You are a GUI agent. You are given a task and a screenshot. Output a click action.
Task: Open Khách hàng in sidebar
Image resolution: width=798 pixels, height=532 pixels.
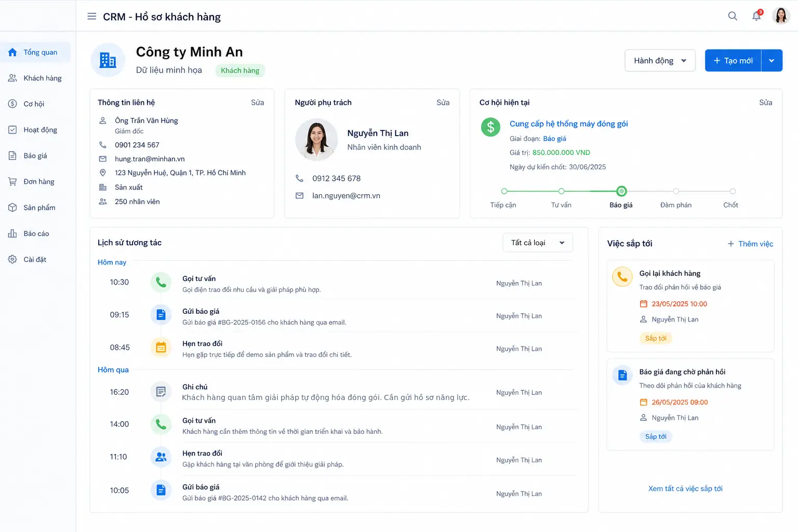pos(35,78)
